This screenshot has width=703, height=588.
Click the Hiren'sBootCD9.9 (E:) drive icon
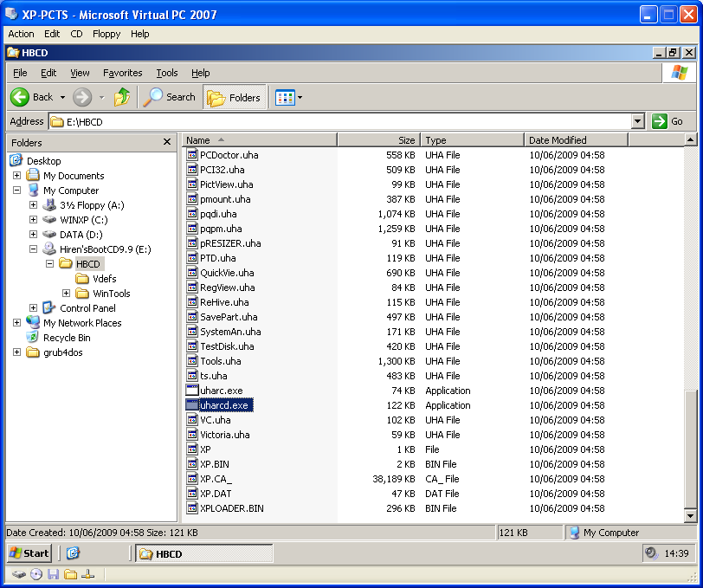pyautogui.click(x=48, y=249)
